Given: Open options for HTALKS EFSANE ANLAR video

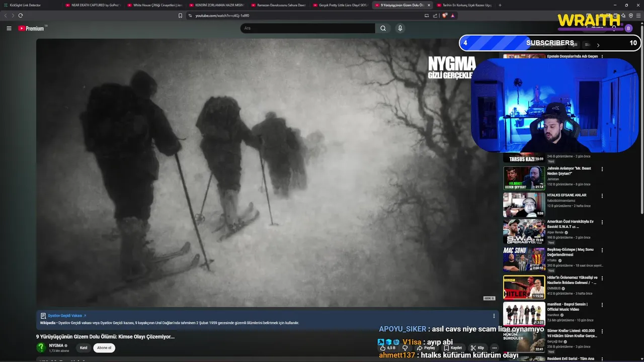Looking at the screenshot, I should 602,196.
